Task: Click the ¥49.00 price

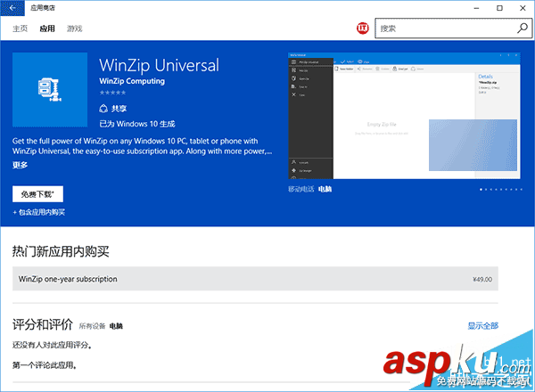Action: [482, 280]
